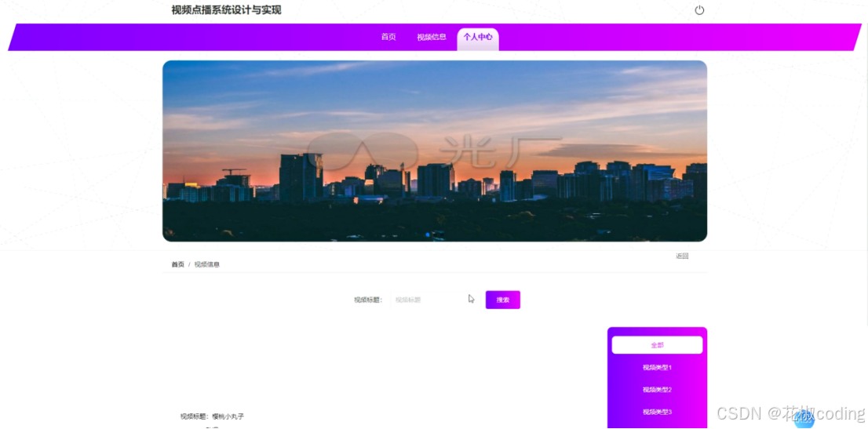Click the 视频标题：樱桃小丸子 entry
Screen dimensions: 868x429
click(x=212, y=416)
